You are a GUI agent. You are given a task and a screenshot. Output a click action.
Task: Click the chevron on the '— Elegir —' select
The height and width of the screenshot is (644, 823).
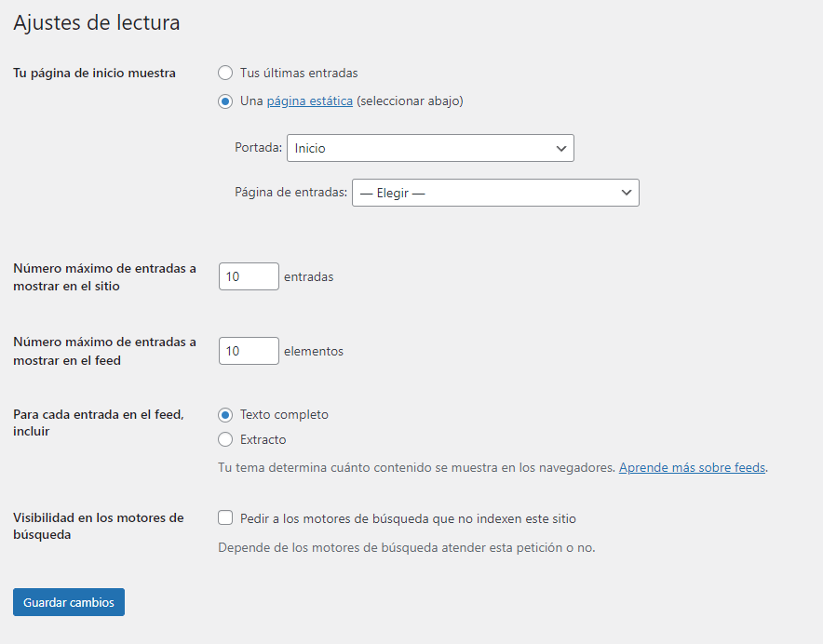click(x=627, y=193)
